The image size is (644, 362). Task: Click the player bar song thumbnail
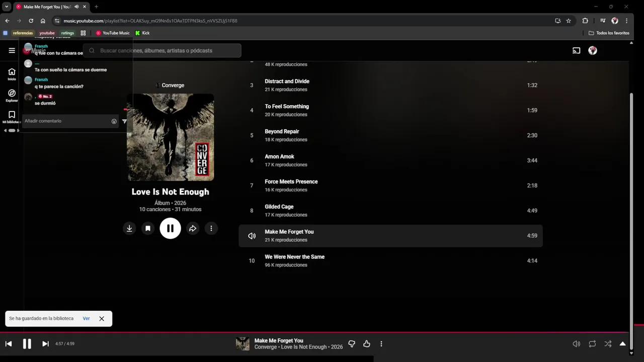pos(243,344)
